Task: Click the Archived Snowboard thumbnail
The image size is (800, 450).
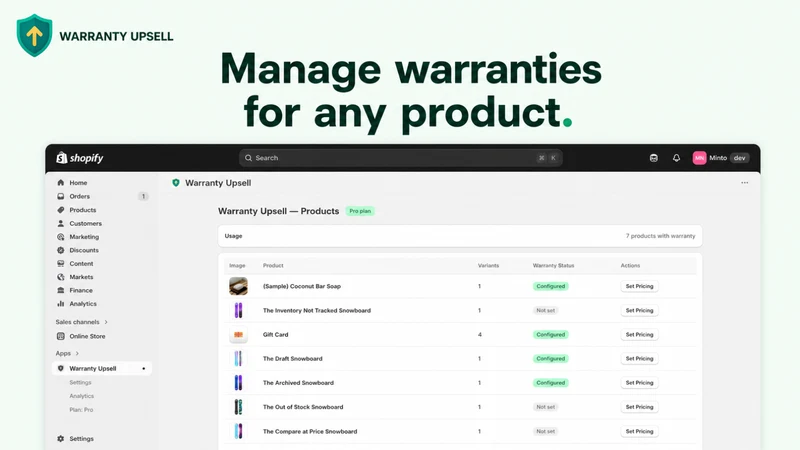Action: point(238,383)
